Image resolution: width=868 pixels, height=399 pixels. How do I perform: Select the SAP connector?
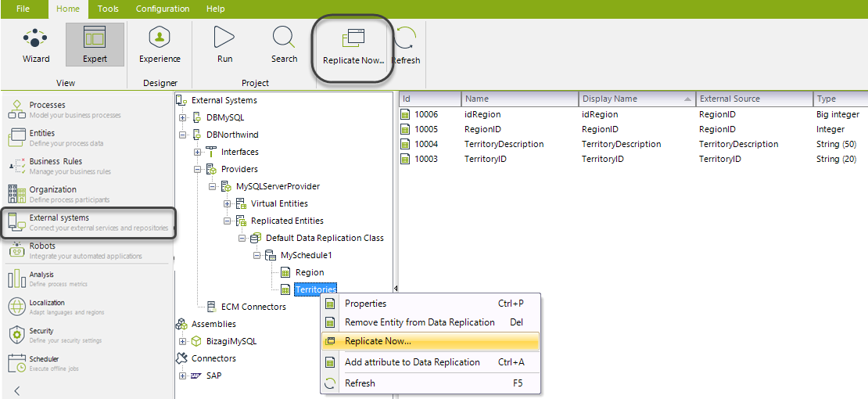214,376
